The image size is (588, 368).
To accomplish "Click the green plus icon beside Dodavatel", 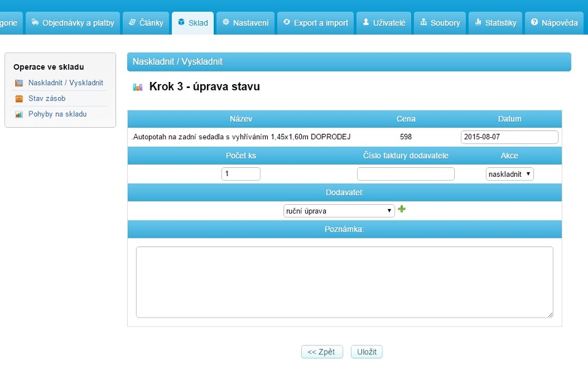I will tap(402, 210).
